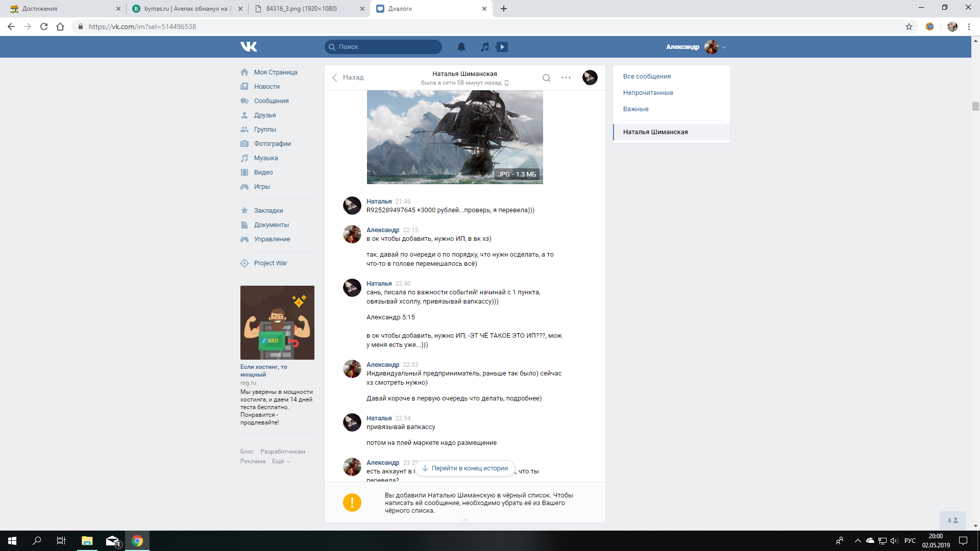Search within the conversation using magnifier icon
Screen dimensions: 980x551
546,78
